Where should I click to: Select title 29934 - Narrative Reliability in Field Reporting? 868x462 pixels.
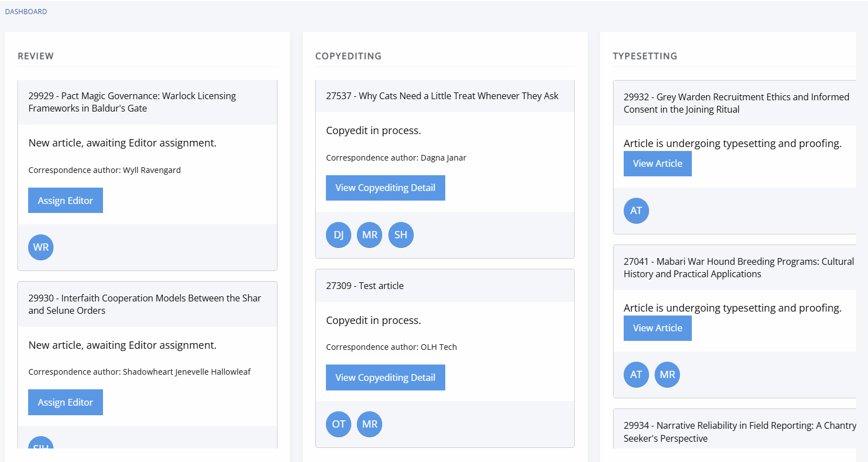coord(740,432)
